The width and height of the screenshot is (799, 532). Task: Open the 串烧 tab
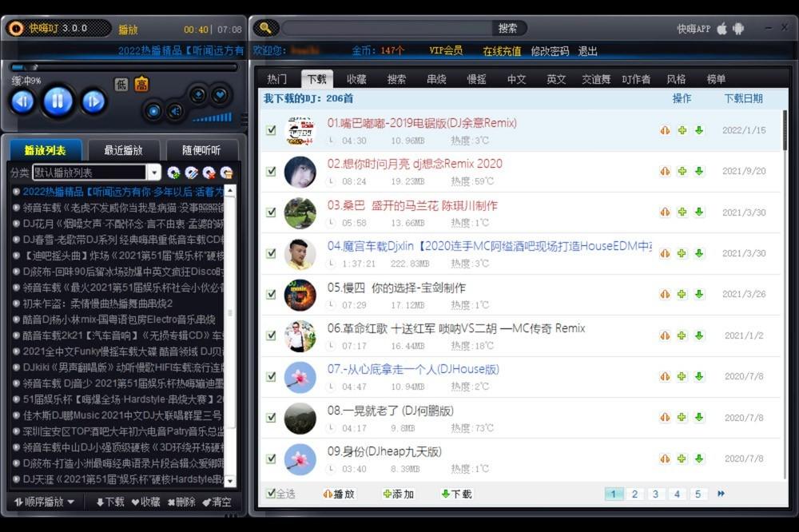[x=436, y=79]
